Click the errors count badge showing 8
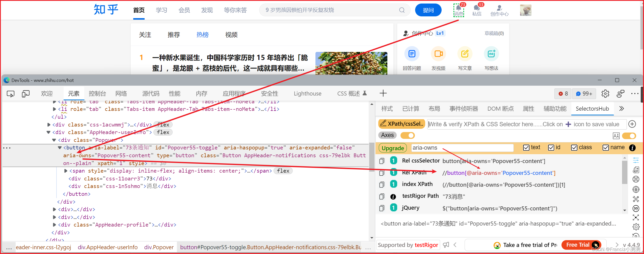 click(x=563, y=93)
